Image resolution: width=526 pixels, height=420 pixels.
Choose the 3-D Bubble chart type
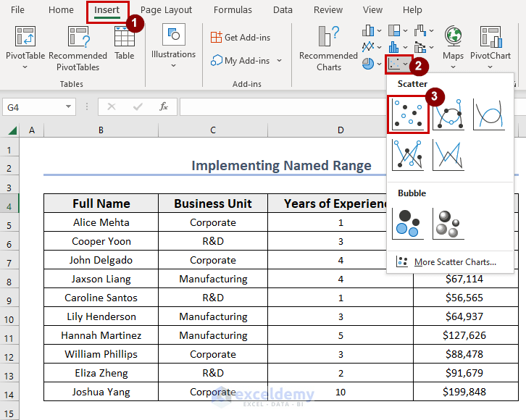coord(448,223)
